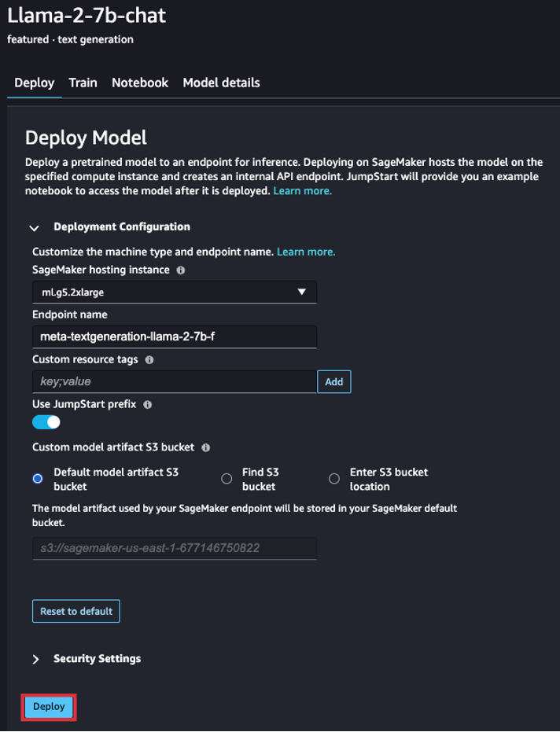
Task: Follow Learn more link under Deployment Configuration
Action: [306, 252]
